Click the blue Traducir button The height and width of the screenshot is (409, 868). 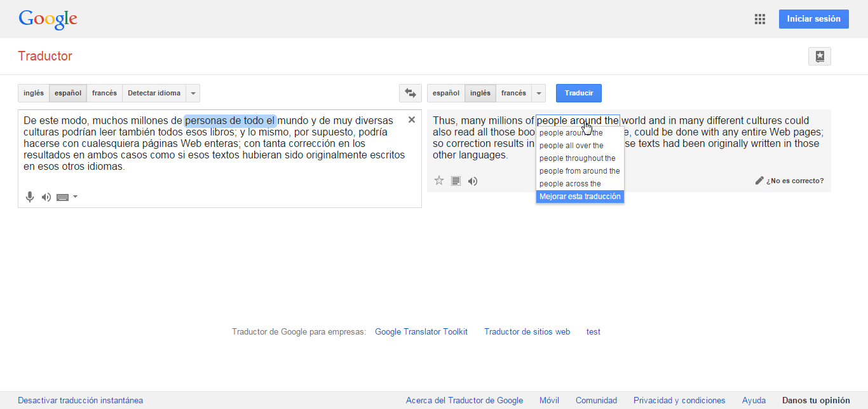[579, 93]
